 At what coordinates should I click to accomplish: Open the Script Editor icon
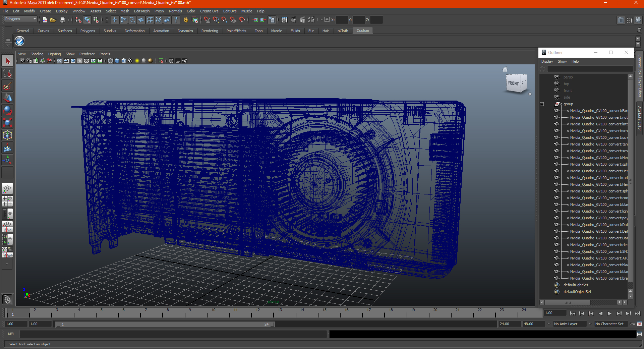coord(639,334)
